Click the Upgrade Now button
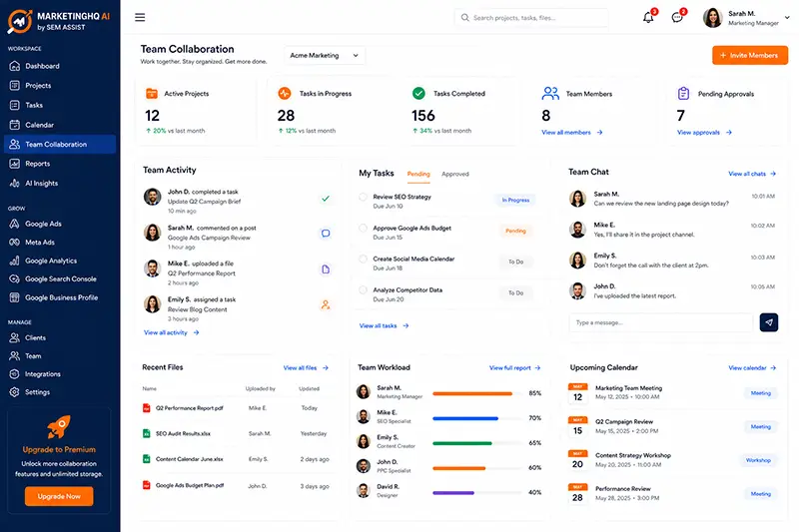Image resolution: width=799 pixels, height=532 pixels. coord(59,496)
